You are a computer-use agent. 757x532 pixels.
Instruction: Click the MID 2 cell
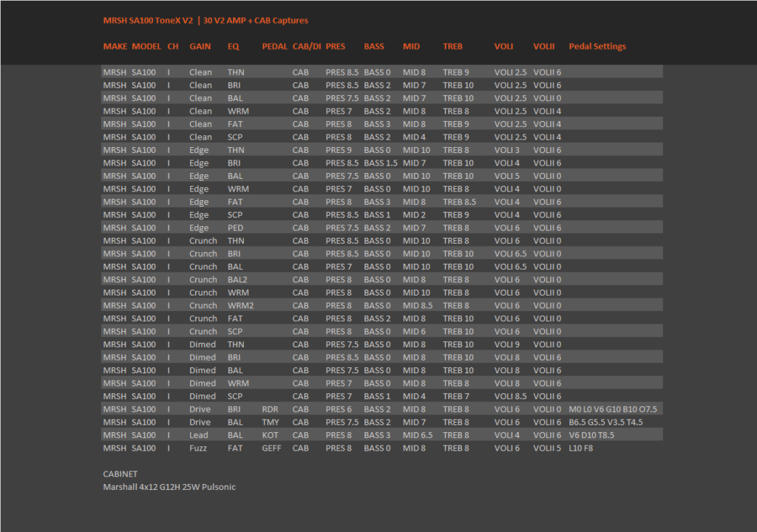[x=414, y=215]
